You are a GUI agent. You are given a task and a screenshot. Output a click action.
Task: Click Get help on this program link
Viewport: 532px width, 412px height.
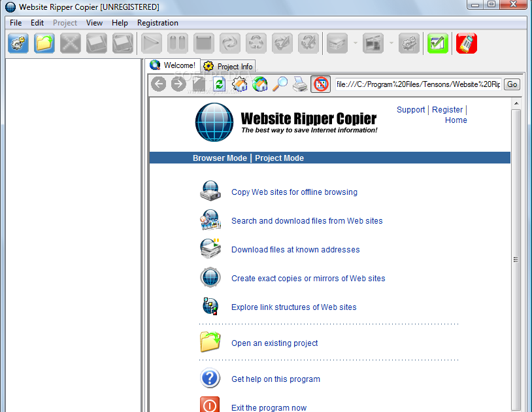tap(276, 379)
